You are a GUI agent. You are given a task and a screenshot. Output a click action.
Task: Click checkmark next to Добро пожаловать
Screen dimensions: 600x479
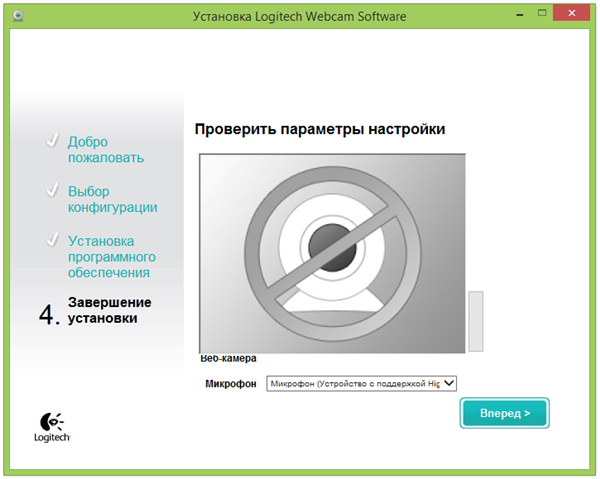click(52, 140)
